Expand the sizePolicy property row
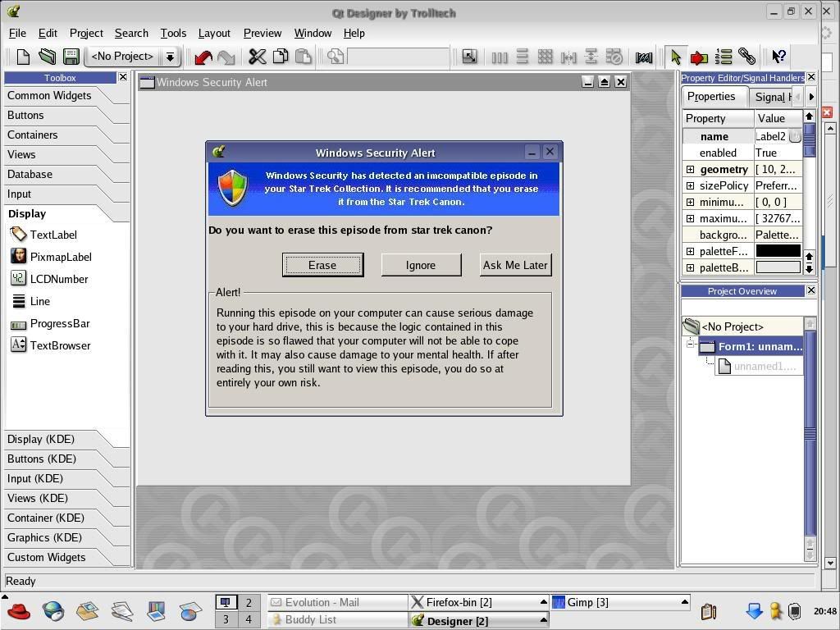840x630 pixels. coord(690,186)
